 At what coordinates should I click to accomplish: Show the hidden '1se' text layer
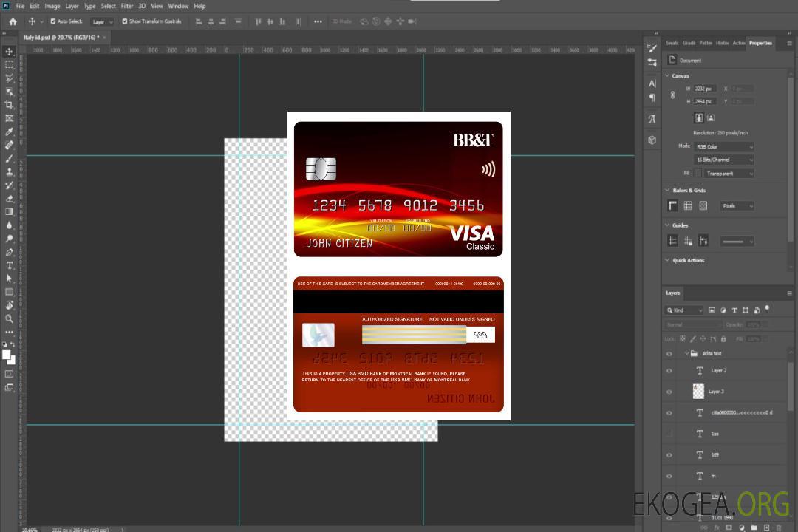(x=669, y=434)
